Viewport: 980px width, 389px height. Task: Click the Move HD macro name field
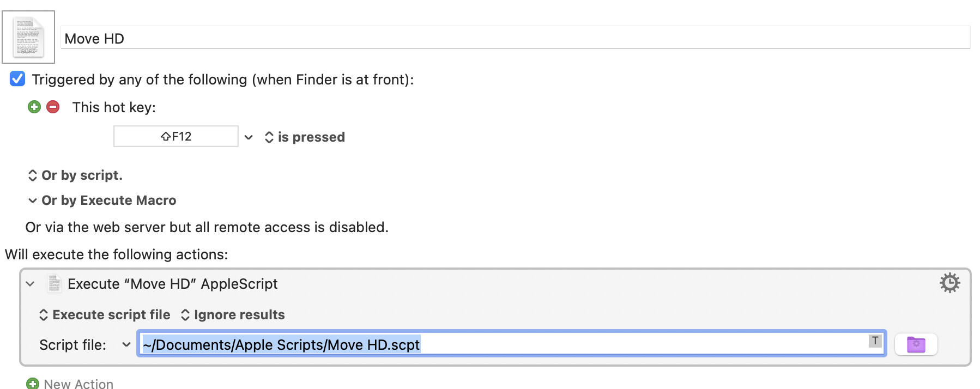pos(515,38)
